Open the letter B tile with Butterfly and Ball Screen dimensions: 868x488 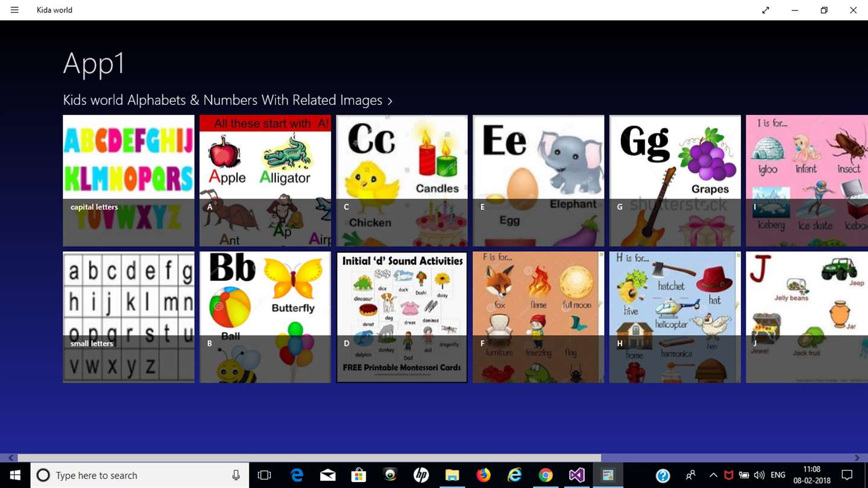pyautogui.click(x=265, y=317)
